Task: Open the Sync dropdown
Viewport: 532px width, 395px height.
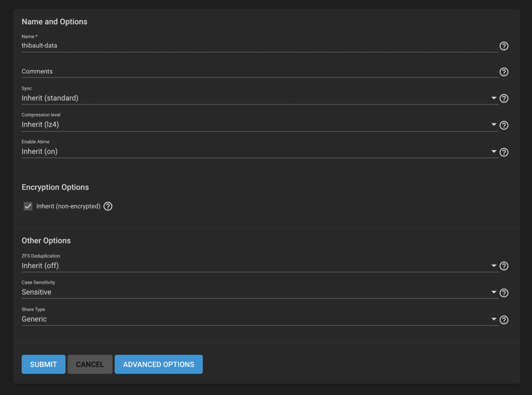Action: click(x=260, y=98)
